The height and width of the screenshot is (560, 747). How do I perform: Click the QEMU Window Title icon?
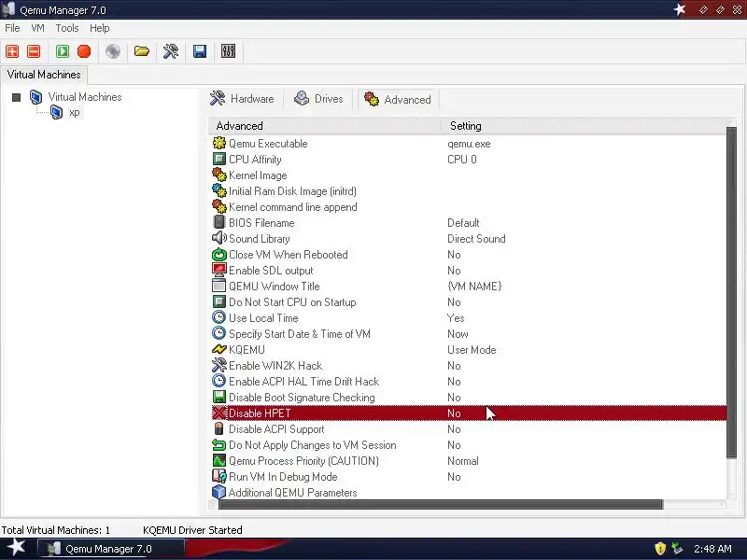point(219,286)
